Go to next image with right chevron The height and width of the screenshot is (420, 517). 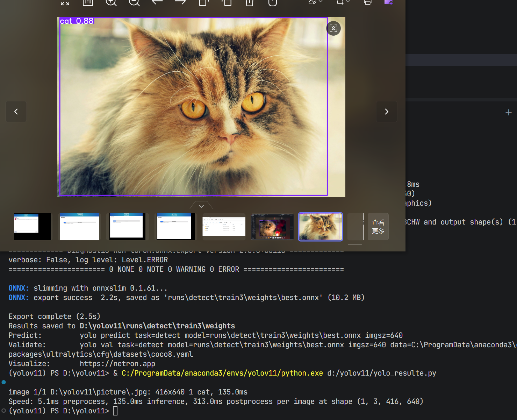(x=386, y=112)
